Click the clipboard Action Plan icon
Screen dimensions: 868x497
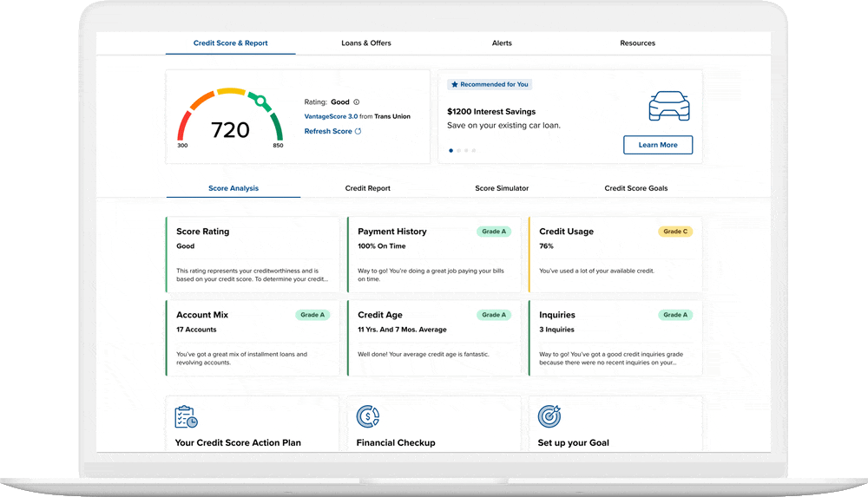point(186,416)
